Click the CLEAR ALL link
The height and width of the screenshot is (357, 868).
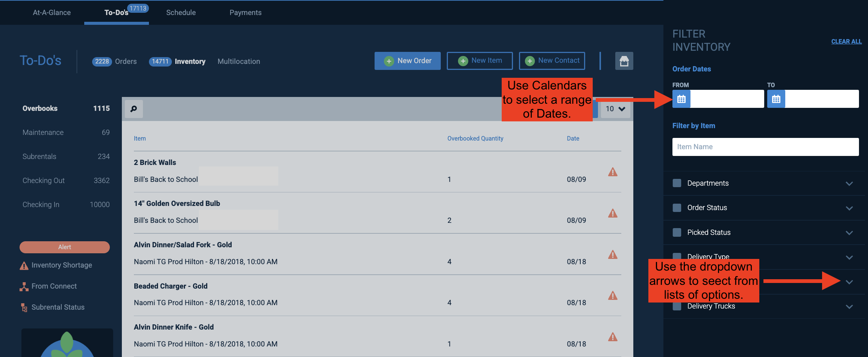847,41
